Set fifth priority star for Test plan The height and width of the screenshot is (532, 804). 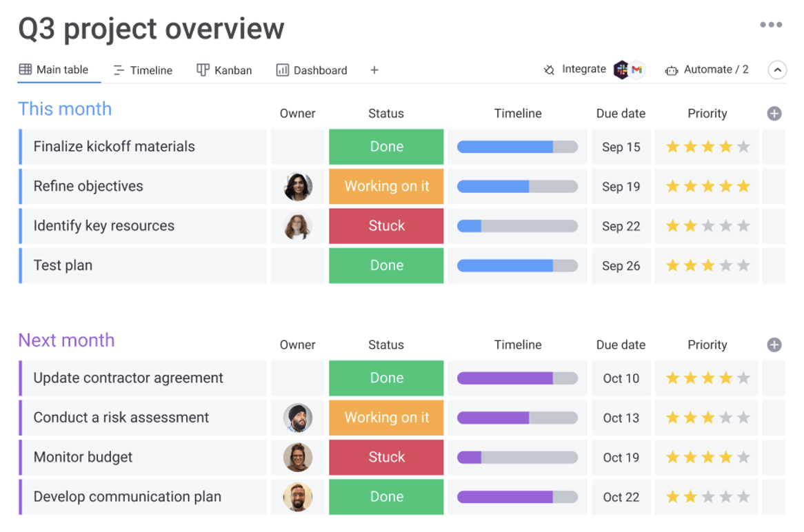(x=743, y=266)
